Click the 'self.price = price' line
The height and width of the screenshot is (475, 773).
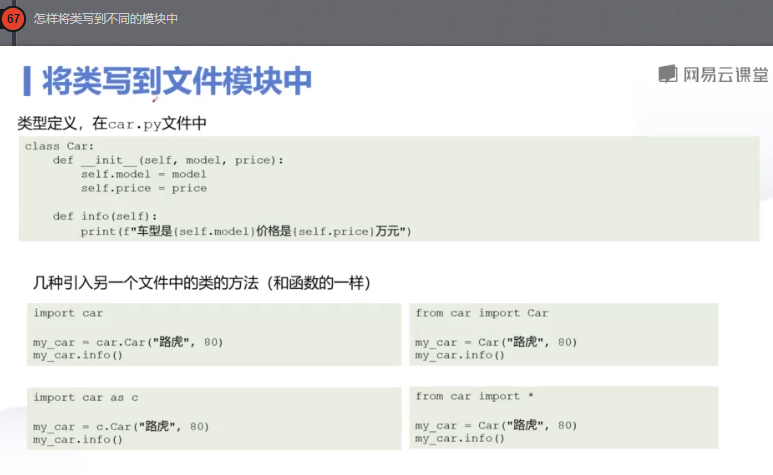144,188
